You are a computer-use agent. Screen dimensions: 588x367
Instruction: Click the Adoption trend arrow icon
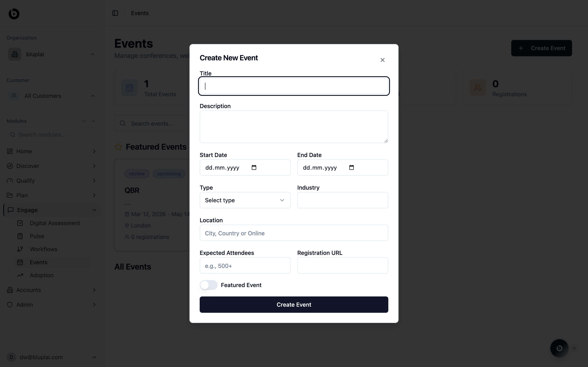click(x=20, y=275)
